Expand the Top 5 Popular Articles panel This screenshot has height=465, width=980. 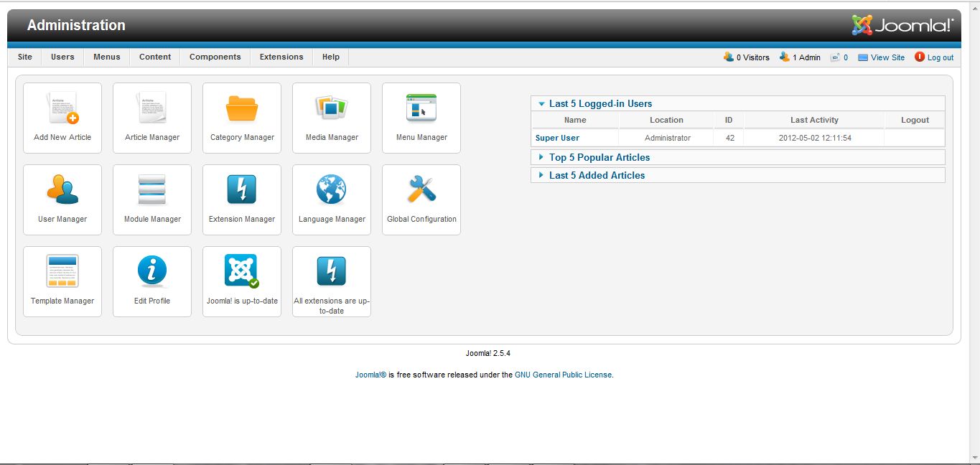point(738,157)
